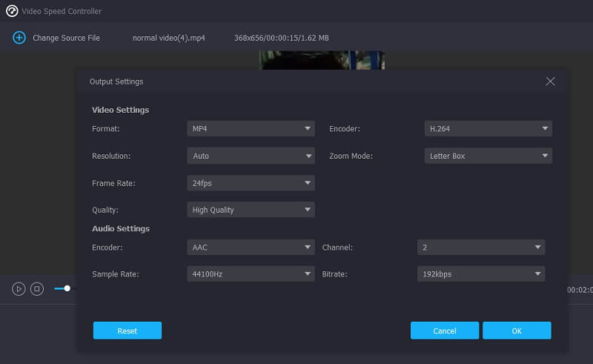
Task: Open the Format dropdown showing MP4
Action: point(251,129)
